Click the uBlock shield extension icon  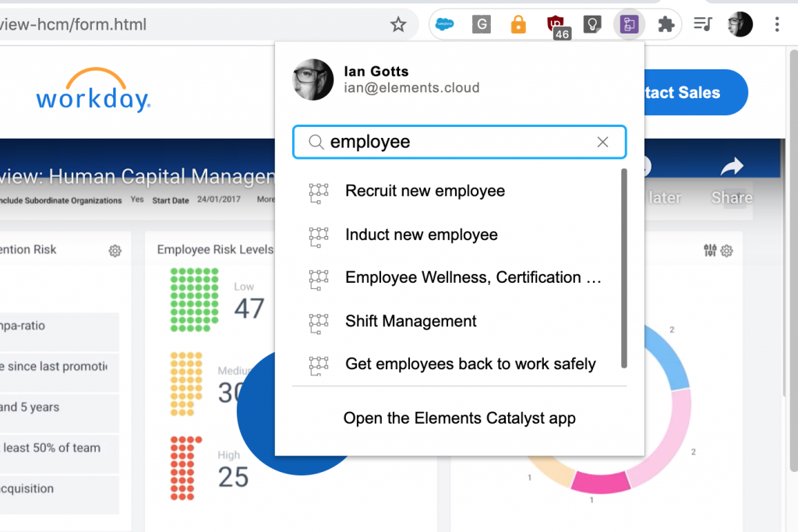[x=556, y=24]
